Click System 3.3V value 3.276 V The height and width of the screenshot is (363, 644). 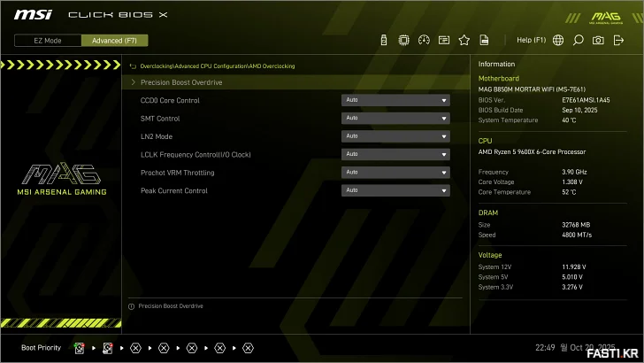coord(572,287)
